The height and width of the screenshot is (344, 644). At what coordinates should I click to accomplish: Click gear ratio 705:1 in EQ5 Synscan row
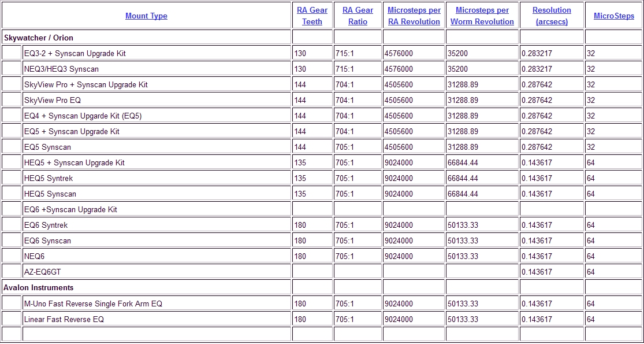coord(345,147)
